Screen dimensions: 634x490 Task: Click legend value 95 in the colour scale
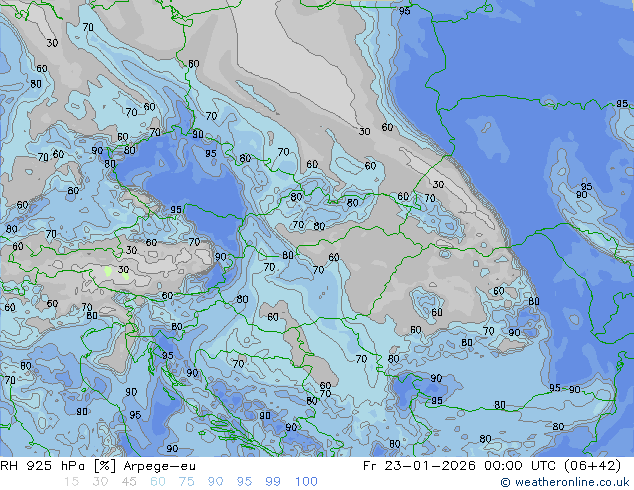pos(244,482)
